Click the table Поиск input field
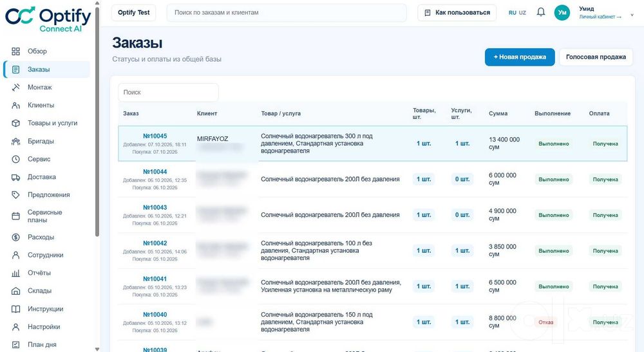Viewport: 644px width, 352px height. 168,92
